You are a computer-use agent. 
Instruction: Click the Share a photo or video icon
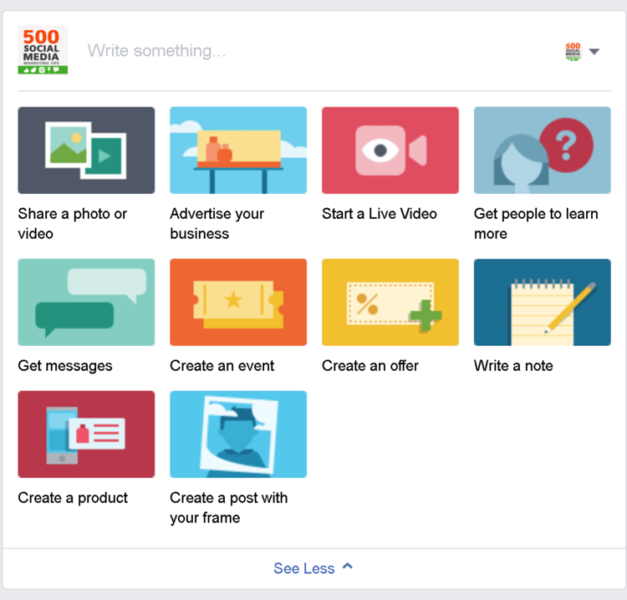tap(86, 150)
